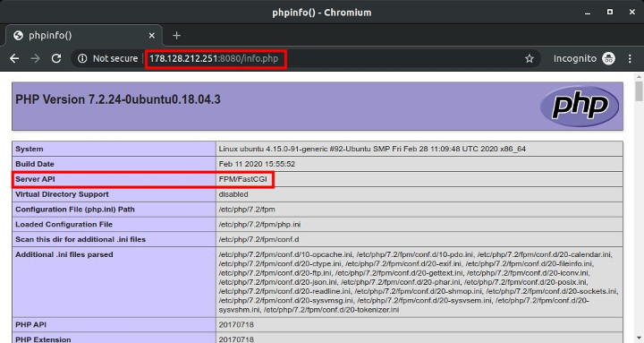The image size is (644, 343).
Task: Select the Linux ubuntu 4.15.0-91-generic value
Action: tap(372, 149)
